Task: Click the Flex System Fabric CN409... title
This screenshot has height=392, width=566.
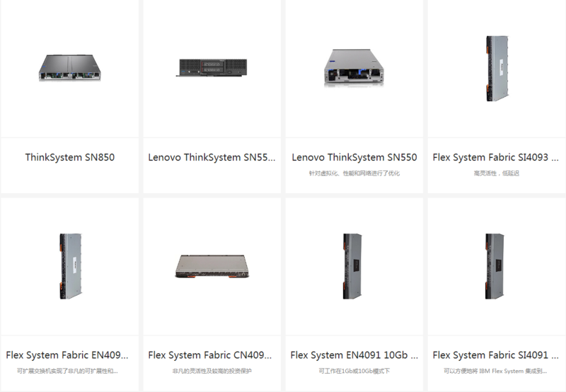Action: click(210, 355)
